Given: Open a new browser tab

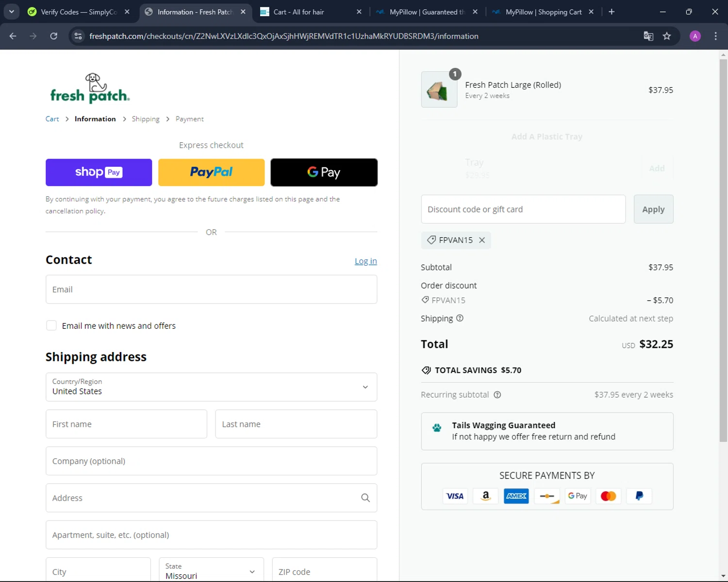Looking at the screenshot, I should click(612, 12).
